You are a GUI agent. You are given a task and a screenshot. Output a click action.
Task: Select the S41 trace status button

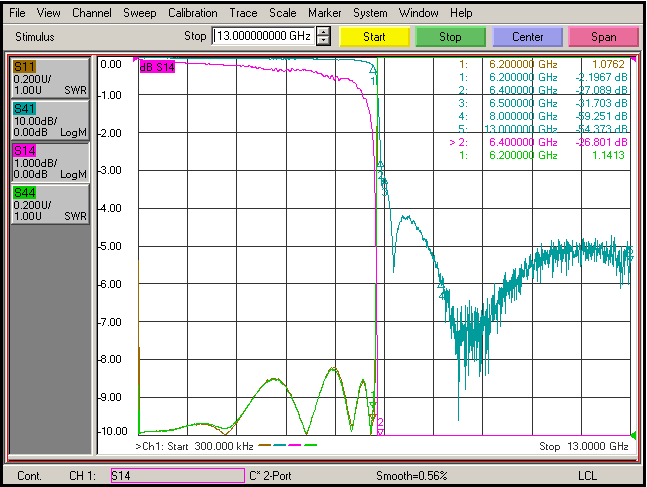50,121
